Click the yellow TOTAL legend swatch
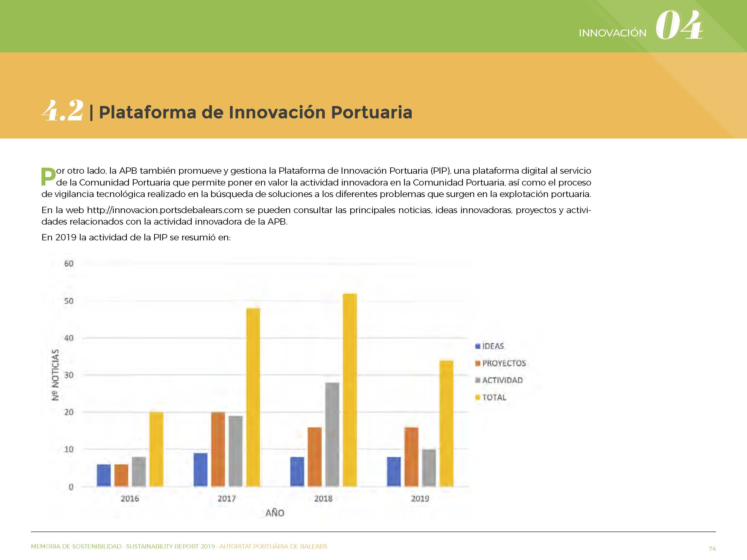The image size is (747, 560). (478, 397)
